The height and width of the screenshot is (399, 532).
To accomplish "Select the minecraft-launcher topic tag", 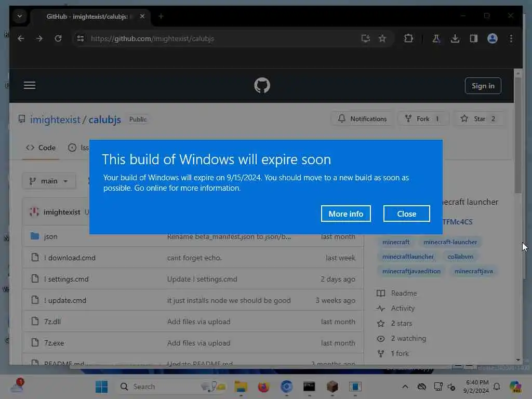I will point(450,242).
